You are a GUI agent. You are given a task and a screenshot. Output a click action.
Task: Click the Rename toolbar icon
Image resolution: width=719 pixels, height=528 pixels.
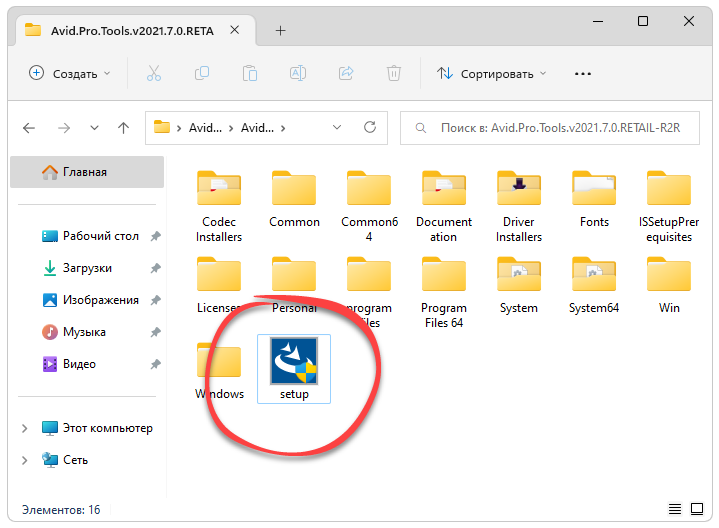click(x=298, y=73)
